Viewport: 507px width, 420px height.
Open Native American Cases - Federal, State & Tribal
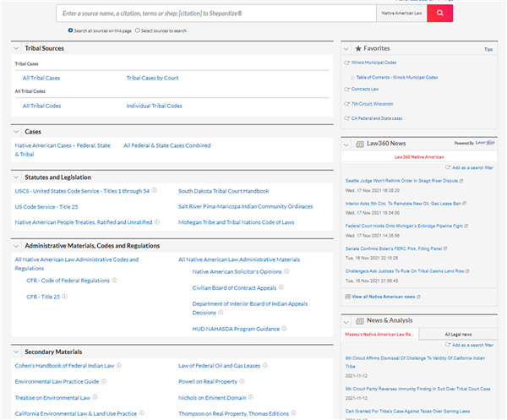tap(63, 150)
